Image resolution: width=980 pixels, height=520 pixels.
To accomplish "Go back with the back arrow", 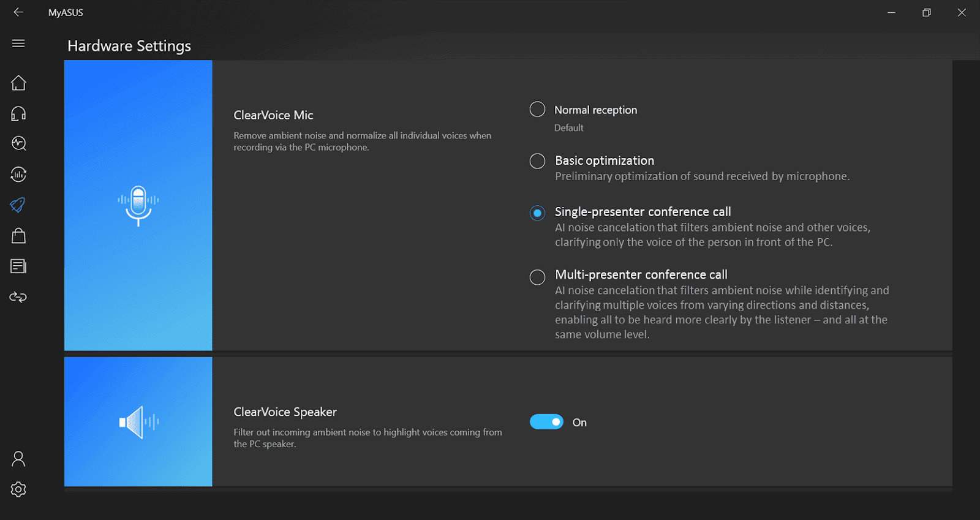I will coord(18,12).
